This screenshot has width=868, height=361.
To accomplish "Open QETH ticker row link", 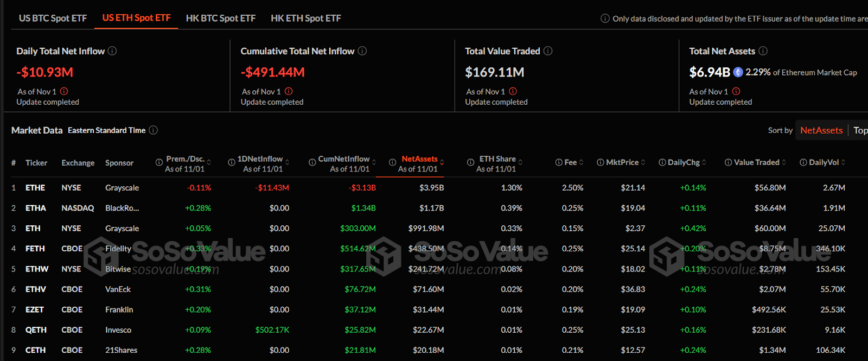I will (x=36, y=330).
